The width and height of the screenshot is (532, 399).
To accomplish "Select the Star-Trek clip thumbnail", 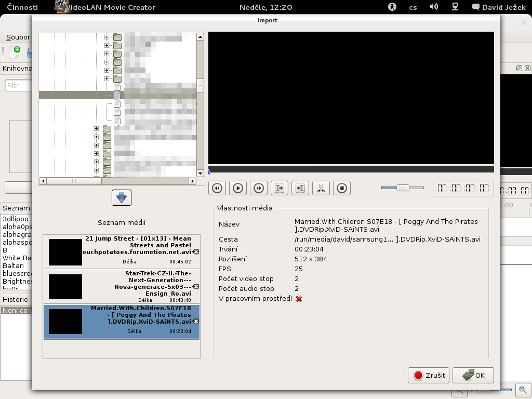I will click(x=65, y=287).
